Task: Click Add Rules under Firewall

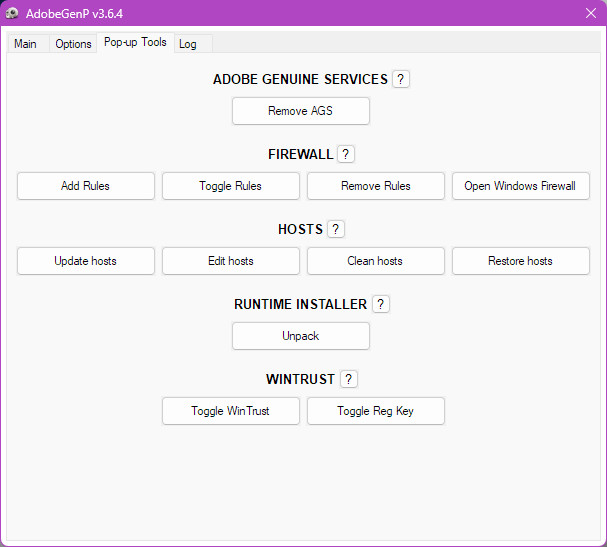Action: (x=86, y=186)
